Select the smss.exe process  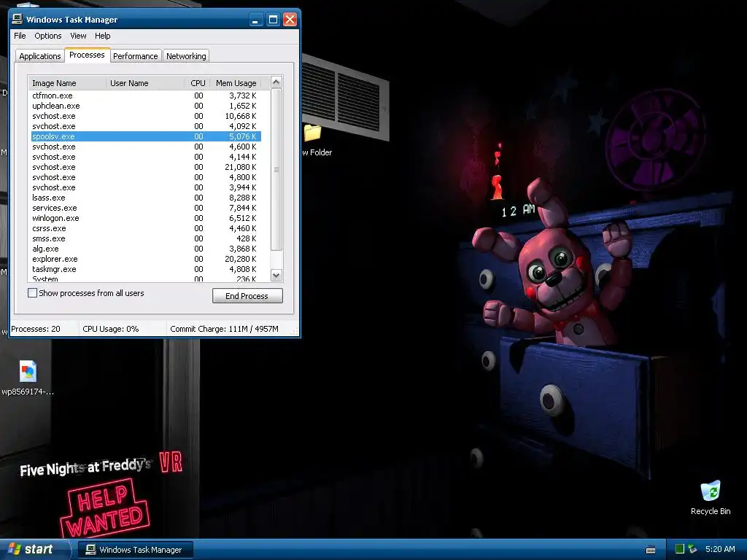click(x=145, y=238)
